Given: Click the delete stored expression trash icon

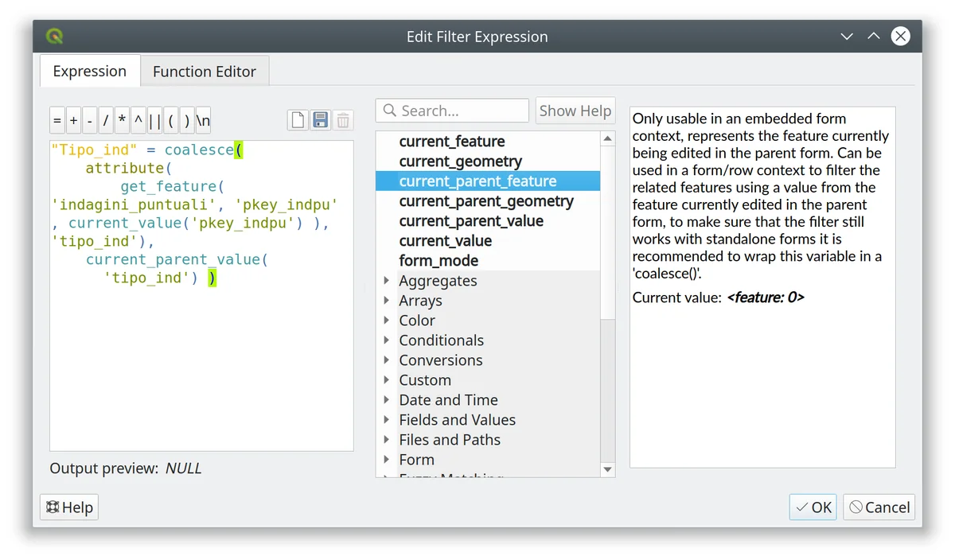Looking at the screenshot, I should click(343, 120).
